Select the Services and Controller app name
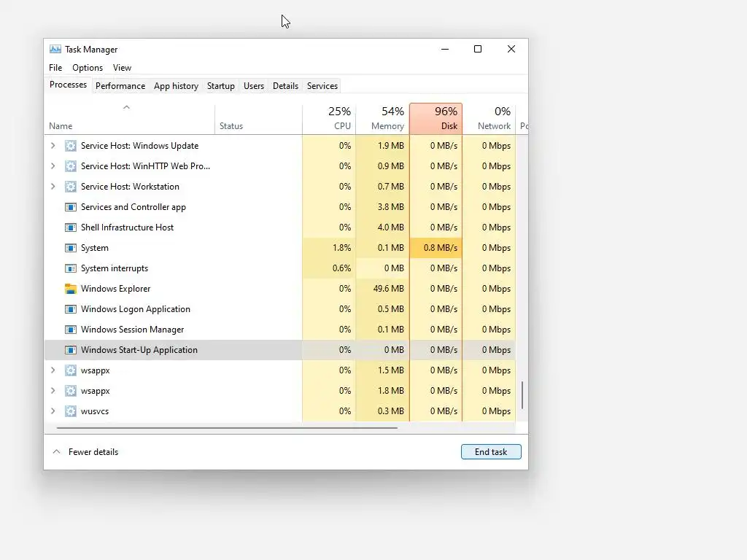Viewport: 747px width, 560px height. point(133,207)
